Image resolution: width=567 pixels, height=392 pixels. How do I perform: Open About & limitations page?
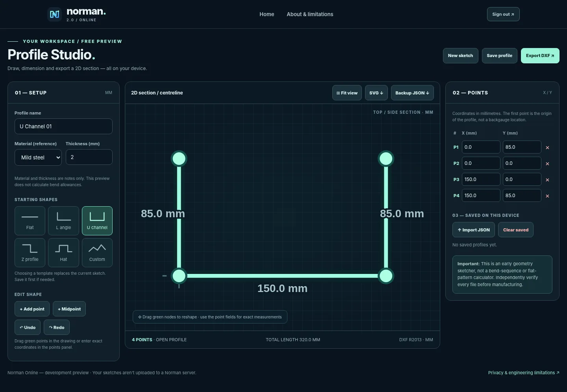pos(310,14)
